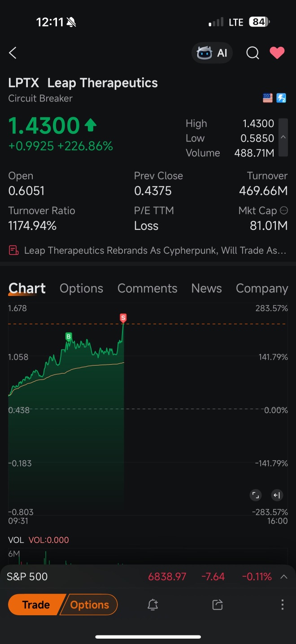The width and height of the screenshot is (296, 644).
Task: Tap the US flag market icon
Action: point(268,98)
